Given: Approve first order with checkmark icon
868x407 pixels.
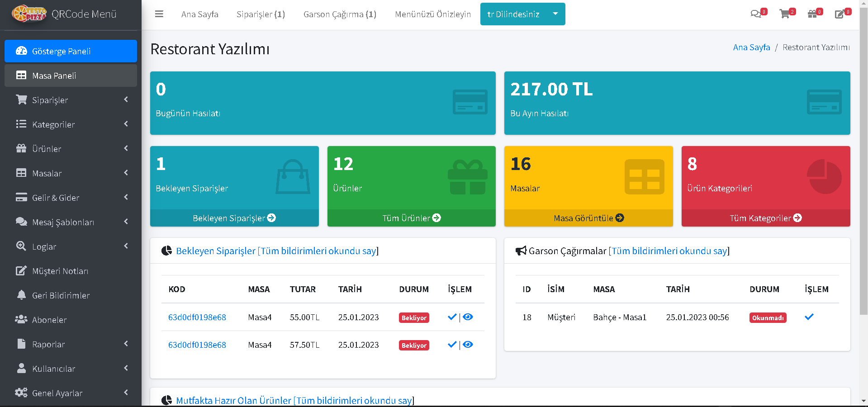Looking at the screenshot, I should (x=452, y=317).
